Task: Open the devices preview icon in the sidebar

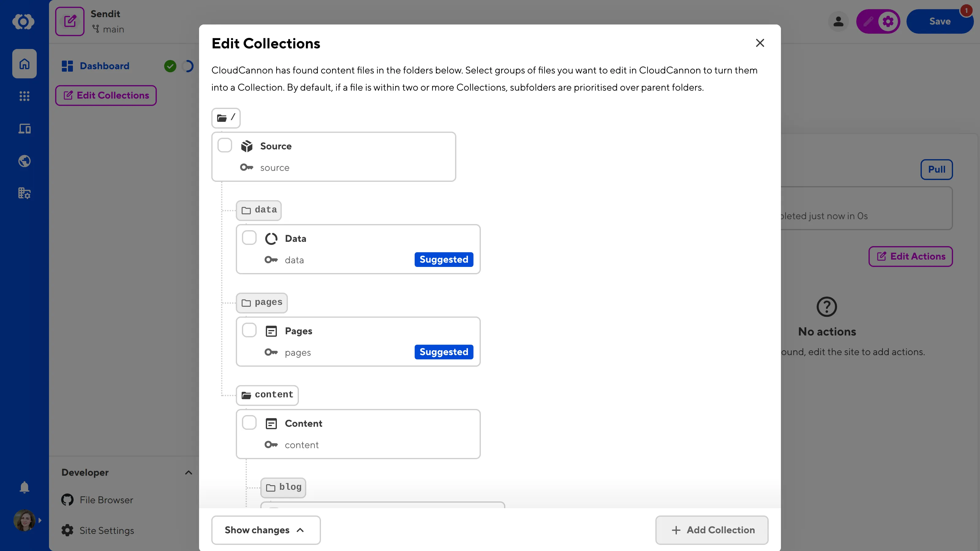Action: click(x=24, y=129)
